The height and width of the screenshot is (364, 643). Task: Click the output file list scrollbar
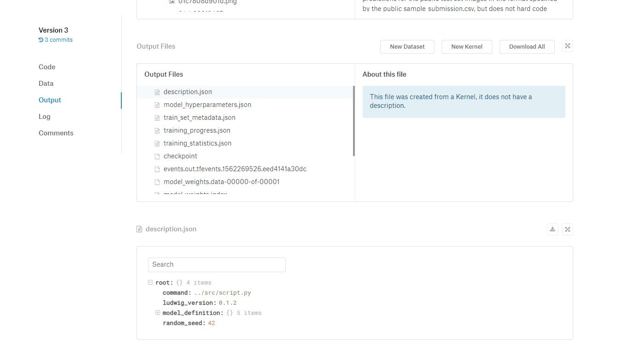[353, 119]
